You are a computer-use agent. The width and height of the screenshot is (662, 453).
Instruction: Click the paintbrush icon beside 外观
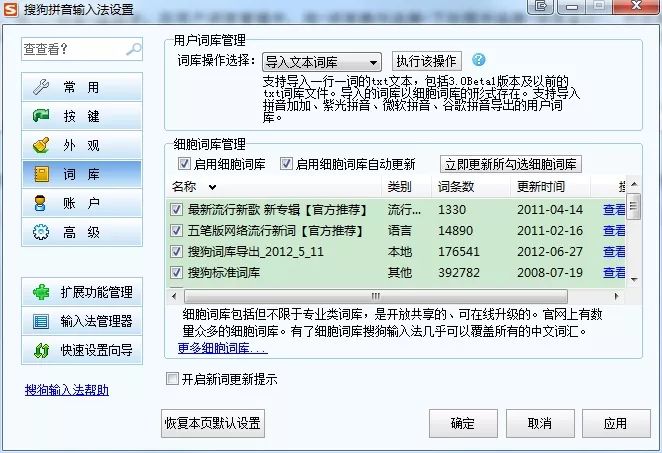(41, 145)
